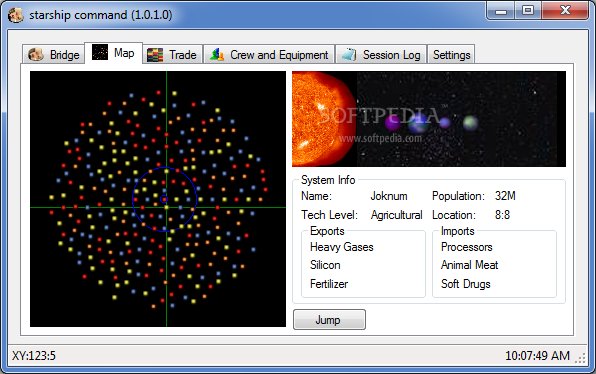Open Crew and Equipment tab

coord(269,55)
